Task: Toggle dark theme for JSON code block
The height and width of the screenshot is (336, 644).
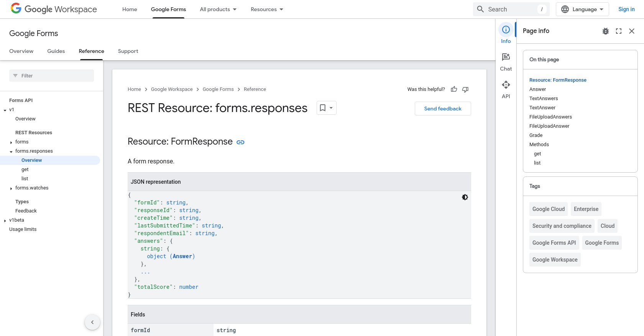Action: 465,197
